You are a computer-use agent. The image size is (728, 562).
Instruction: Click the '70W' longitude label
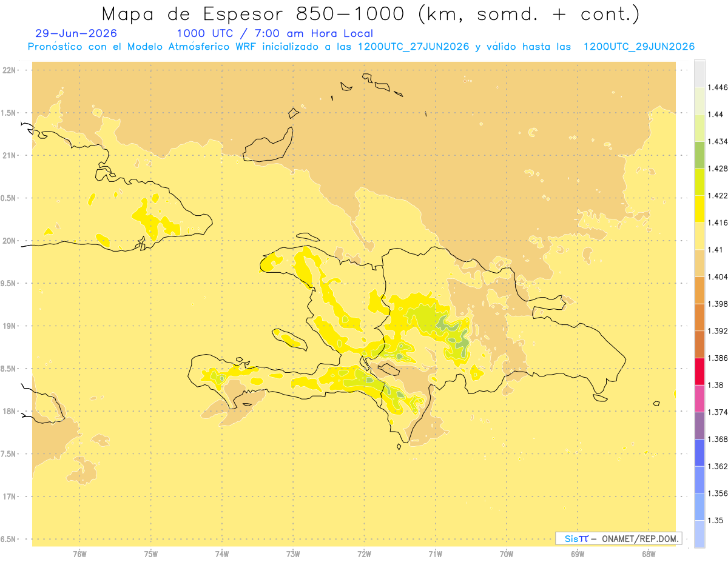pyautogui.click(x=507, y=554)
